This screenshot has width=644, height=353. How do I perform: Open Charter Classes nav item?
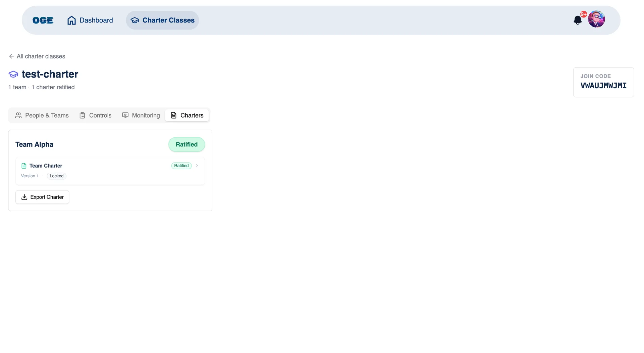162,20
